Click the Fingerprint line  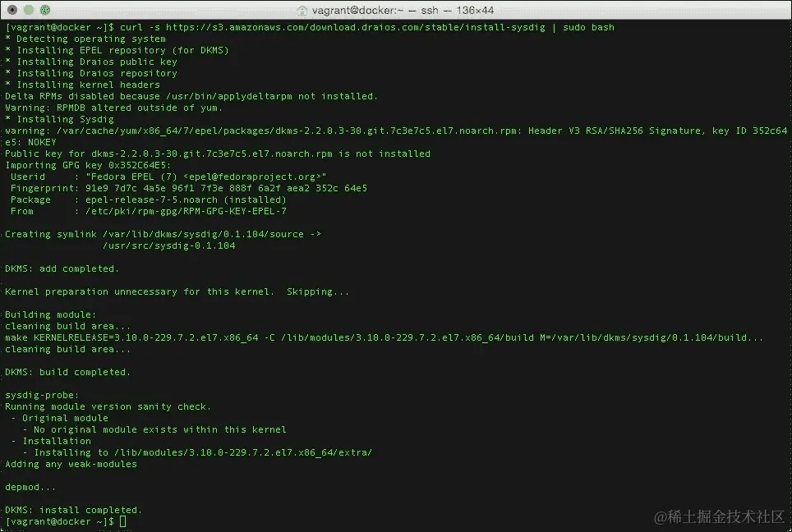[189, 188]
